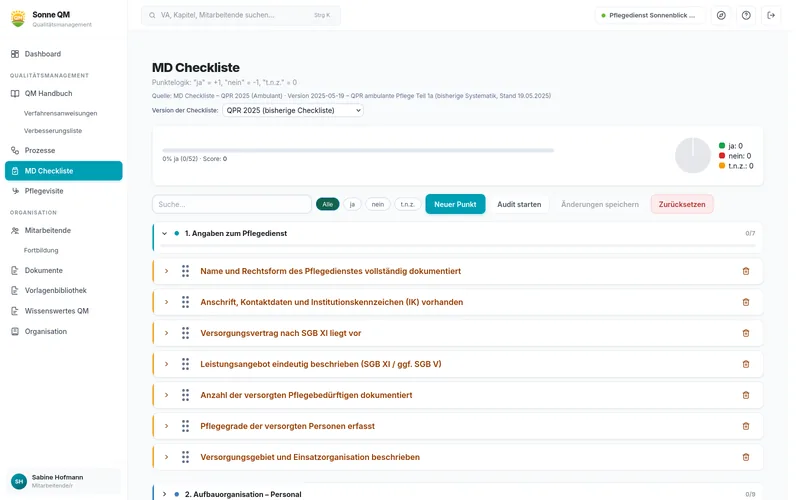Click the 'Zurücksetzen' button

(x=682, y=204)
